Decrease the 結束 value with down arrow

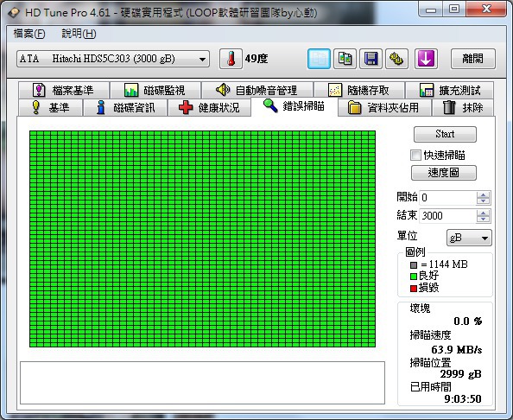(483, 219)
